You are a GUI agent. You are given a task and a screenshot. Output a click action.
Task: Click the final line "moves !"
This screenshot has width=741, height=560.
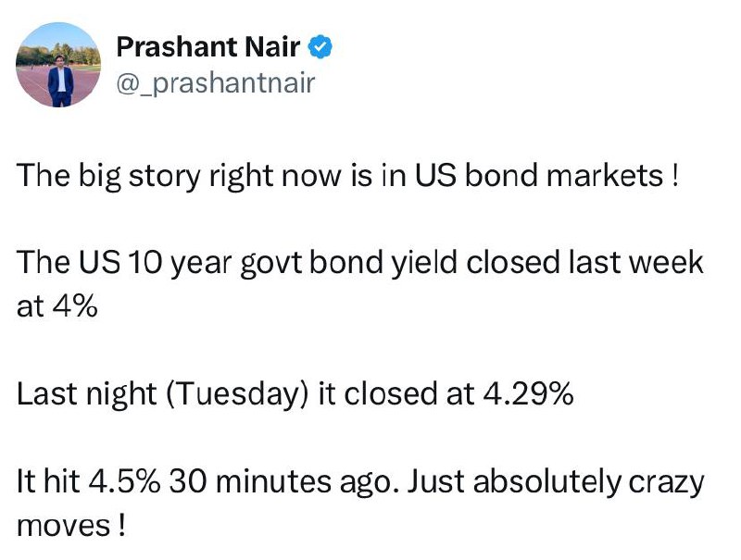click(x=71, y=525)
